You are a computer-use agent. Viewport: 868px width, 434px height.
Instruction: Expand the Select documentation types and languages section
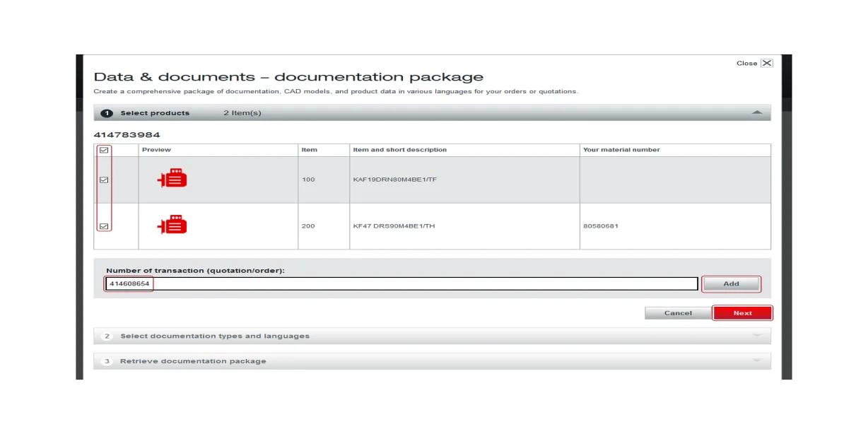(757, 336)
